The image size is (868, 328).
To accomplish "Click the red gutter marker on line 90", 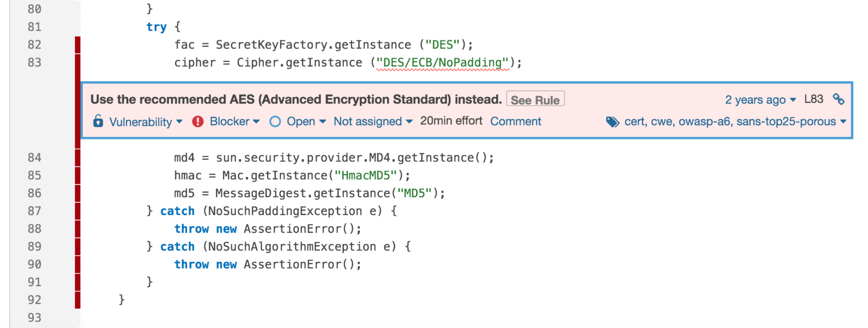I will 77,264.
